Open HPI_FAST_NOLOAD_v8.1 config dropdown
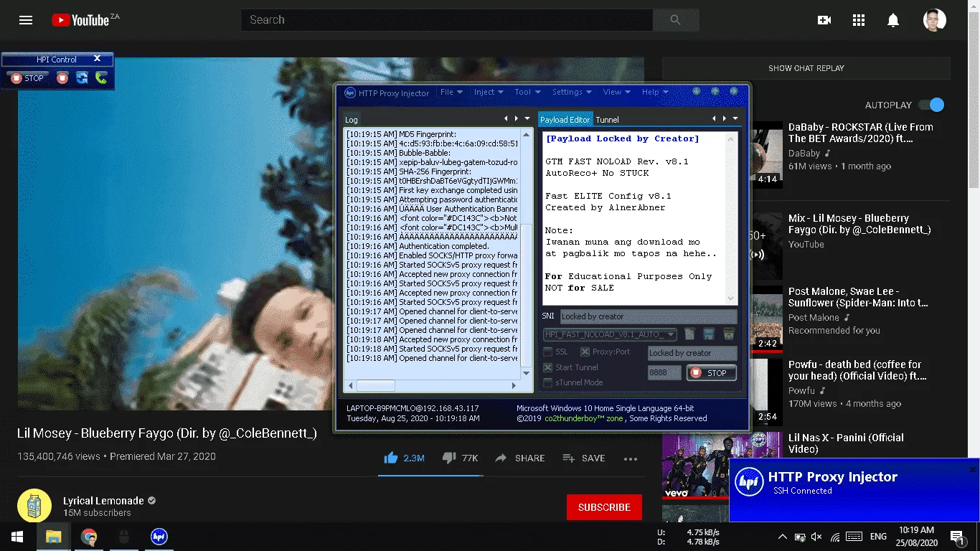The height and width of the screenshot is (551, 980). point(610,334)
